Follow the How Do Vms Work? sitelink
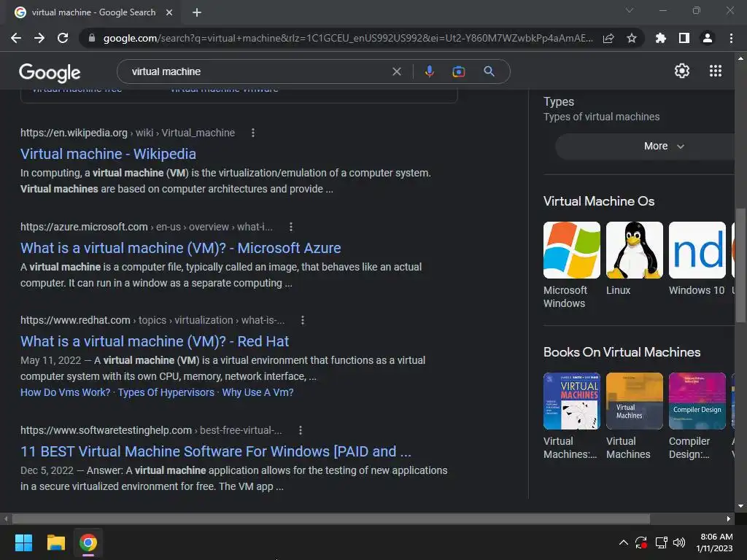This screenshot has height=560, width=747. coord(65,392)
